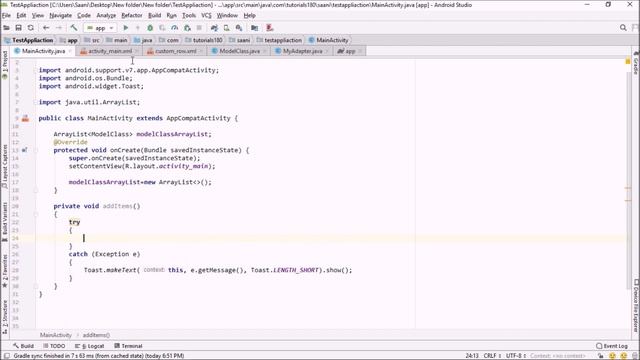This screenshot has width=640, height=360.
Task: Close the ModelClass.java tab
Action: click(x=265, y=51)
